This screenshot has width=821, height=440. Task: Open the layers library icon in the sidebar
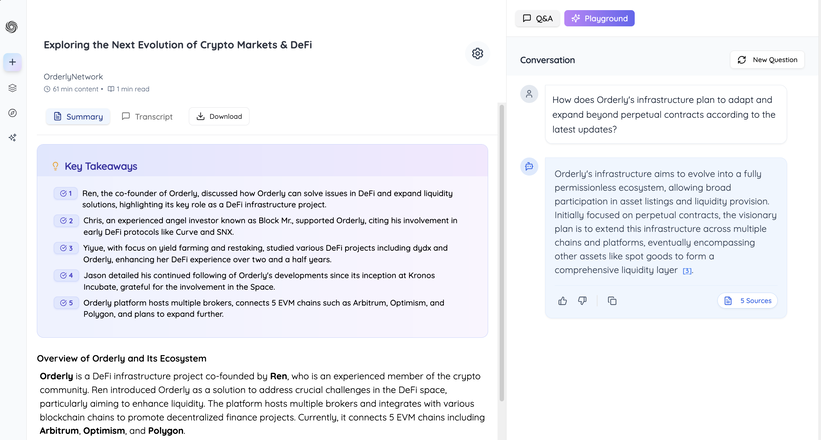pos(12,88)
